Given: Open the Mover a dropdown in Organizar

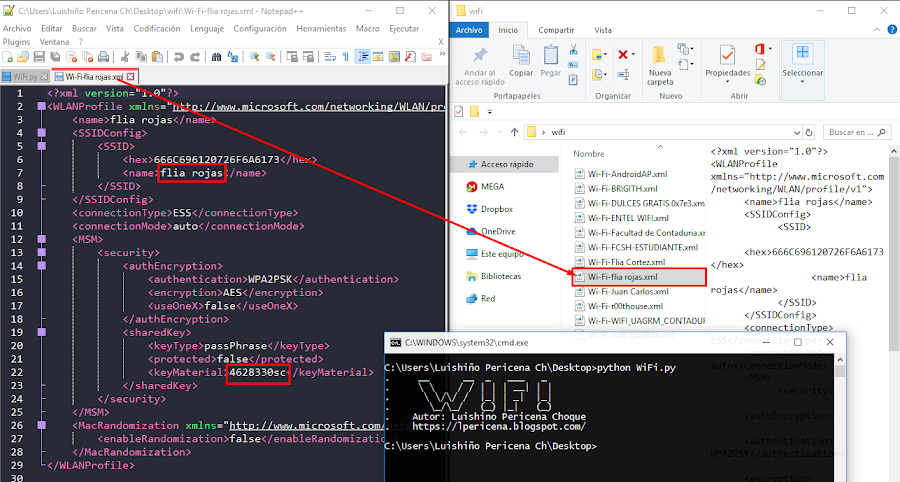Looking at the screenshot, I should [x=605, y=54].
